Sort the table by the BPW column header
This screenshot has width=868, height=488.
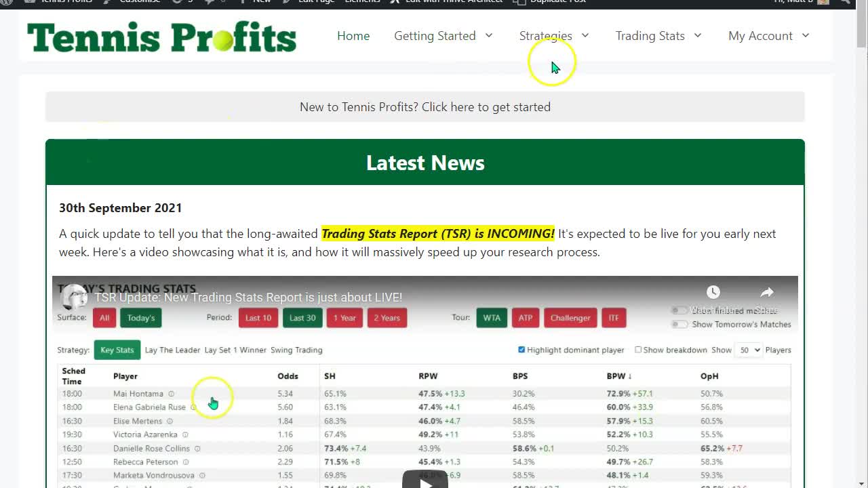click(x=619, y=376)
